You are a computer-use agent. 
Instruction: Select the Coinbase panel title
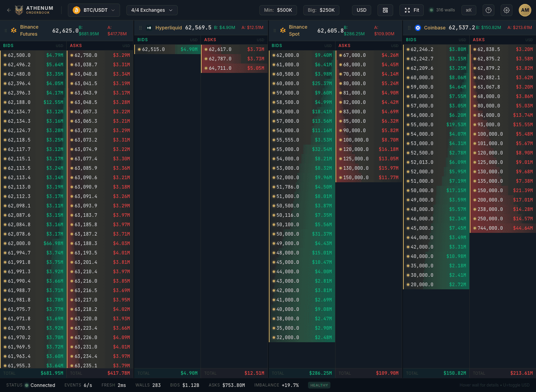point(435,28)
